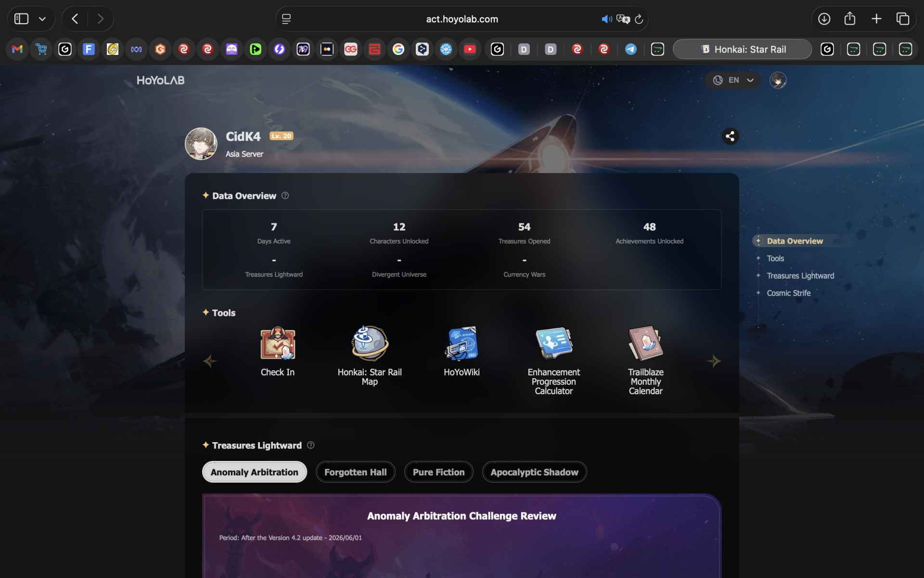Jump to Cosmic Strife in side navigation
This screenshot has width=924, height=578.
tap(788, 293)
